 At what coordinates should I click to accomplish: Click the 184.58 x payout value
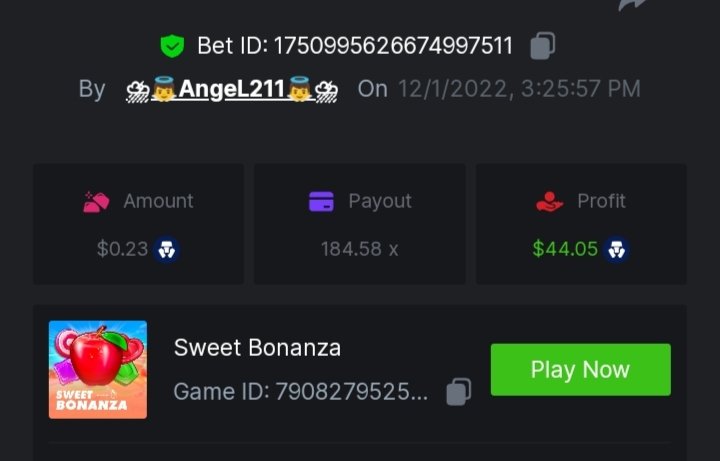(359, 249)
